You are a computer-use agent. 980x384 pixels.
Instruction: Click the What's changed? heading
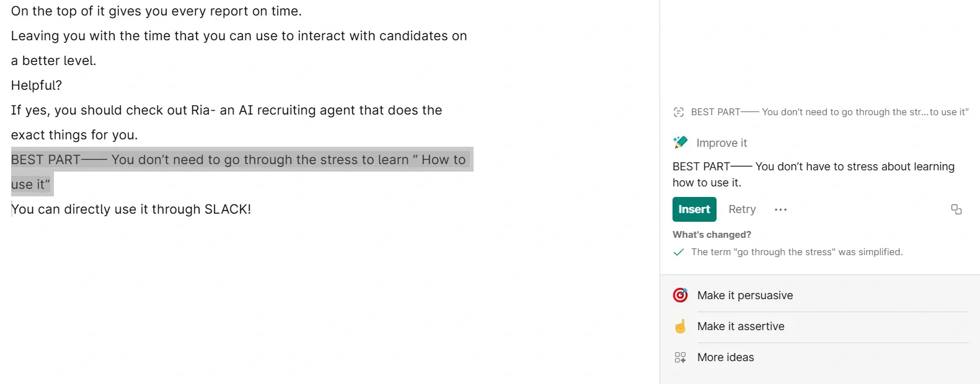pos(712,235)
